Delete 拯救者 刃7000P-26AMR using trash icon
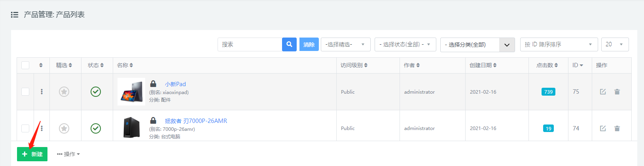The width and height of the screenshot is (644, 166). pyautogui.click(x=617, y=128)
